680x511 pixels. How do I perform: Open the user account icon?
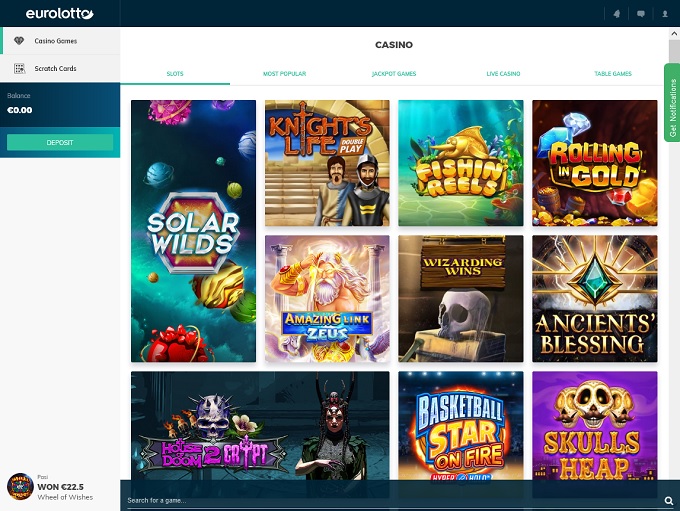pos(667,14)
